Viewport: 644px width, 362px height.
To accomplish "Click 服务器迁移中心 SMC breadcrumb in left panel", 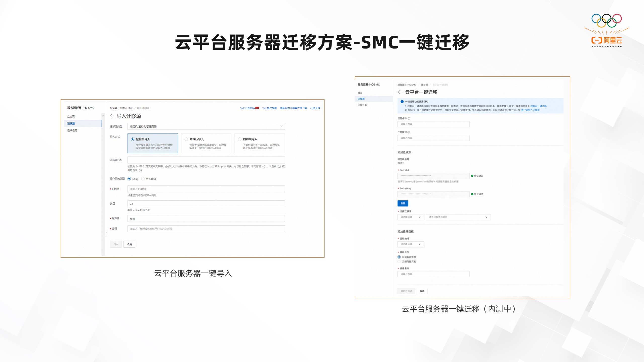I will tap(121, 108).
